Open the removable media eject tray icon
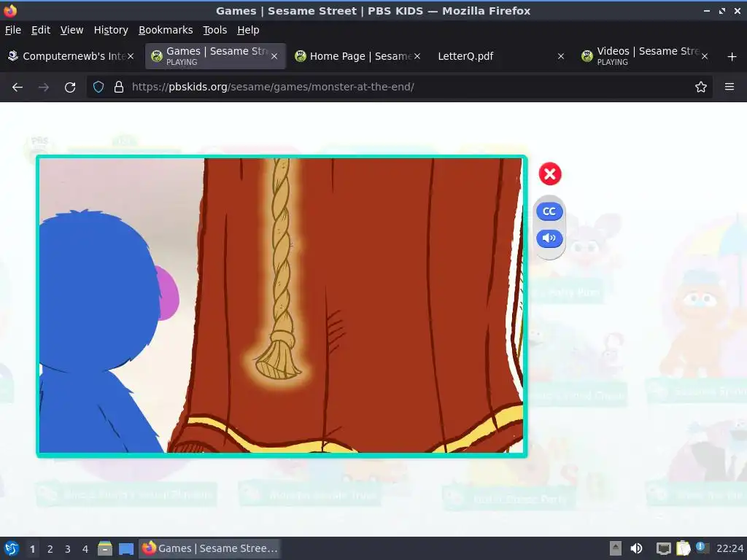Screen dimensions: 747x560 616,548
